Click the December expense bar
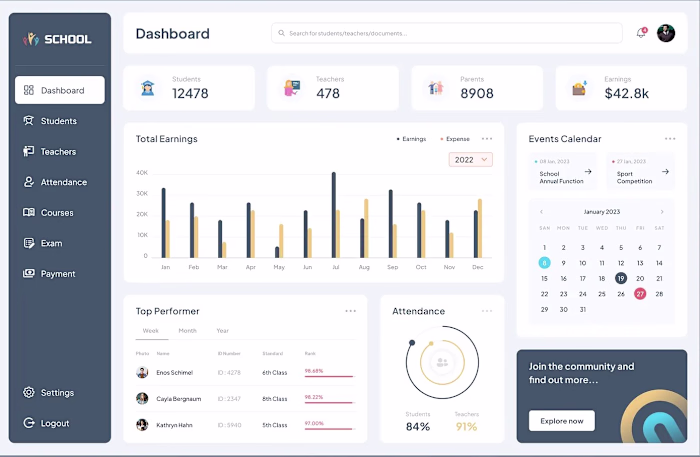Viewport: 700px width, 457px height. tap(480, 228)
